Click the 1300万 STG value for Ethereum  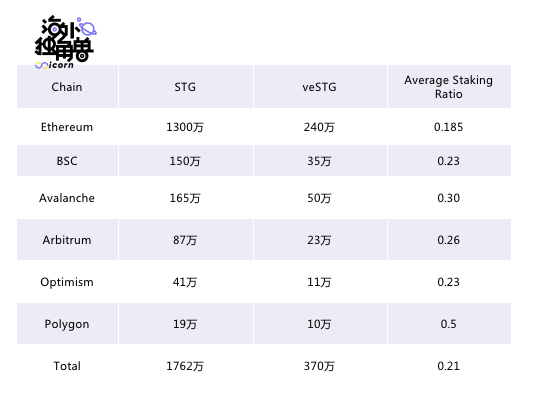[185, 127]
